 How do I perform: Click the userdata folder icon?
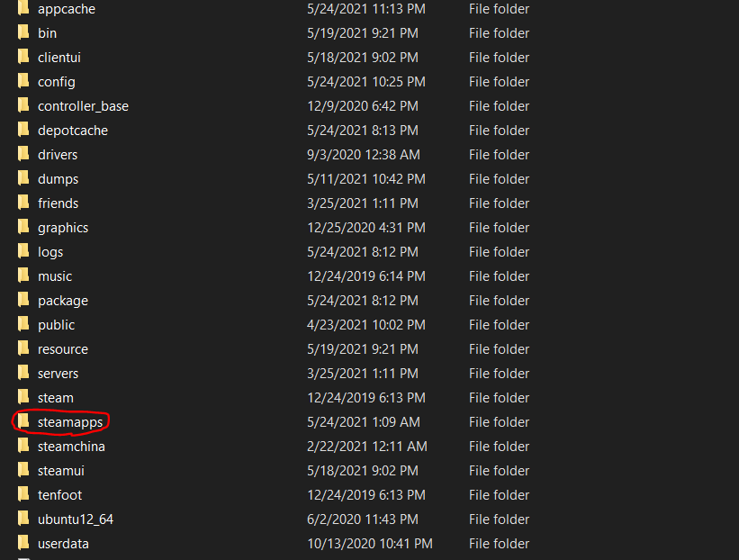click(23, 544)
